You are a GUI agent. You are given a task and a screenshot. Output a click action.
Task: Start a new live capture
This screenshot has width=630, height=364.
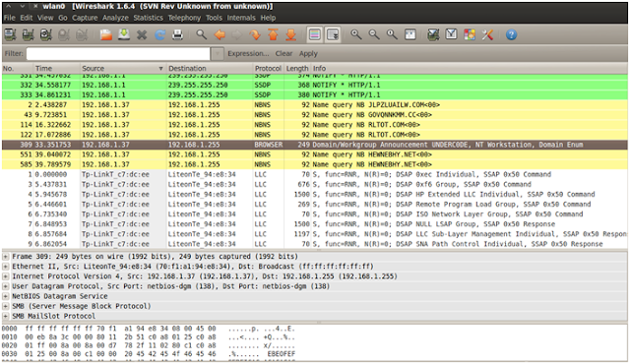tap(46, 34)
